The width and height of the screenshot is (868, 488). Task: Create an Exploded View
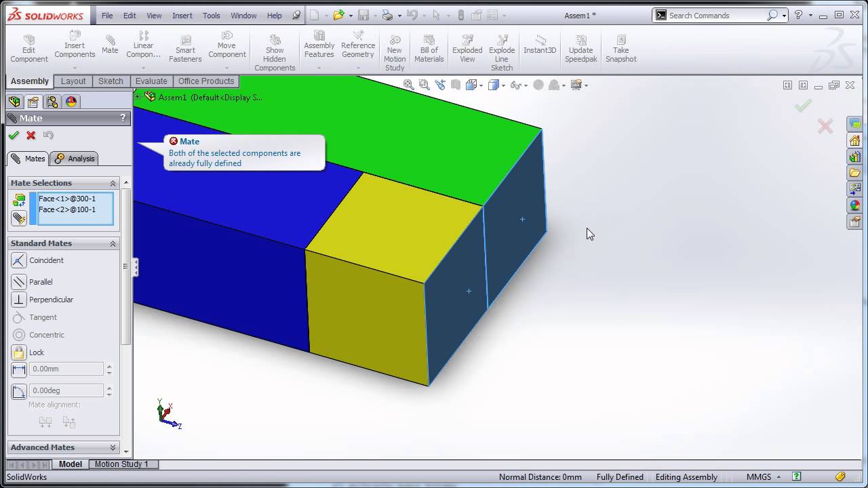pos(467,49)
